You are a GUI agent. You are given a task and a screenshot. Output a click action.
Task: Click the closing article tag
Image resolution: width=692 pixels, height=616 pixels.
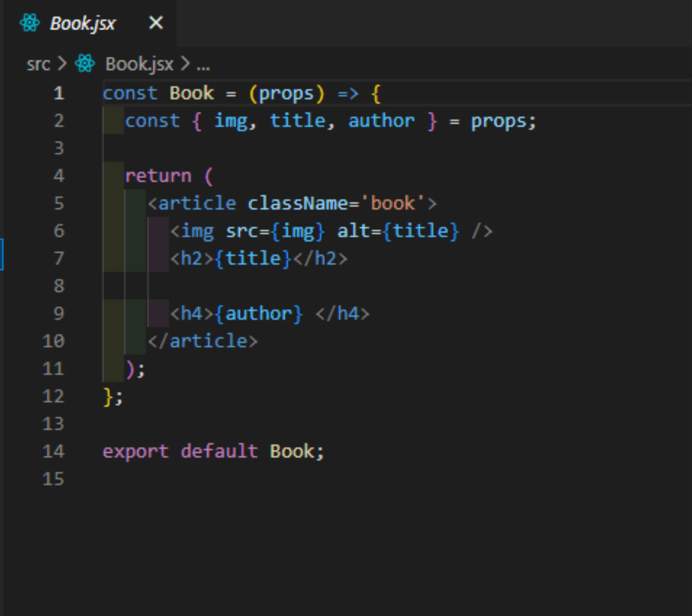point(203,341)
